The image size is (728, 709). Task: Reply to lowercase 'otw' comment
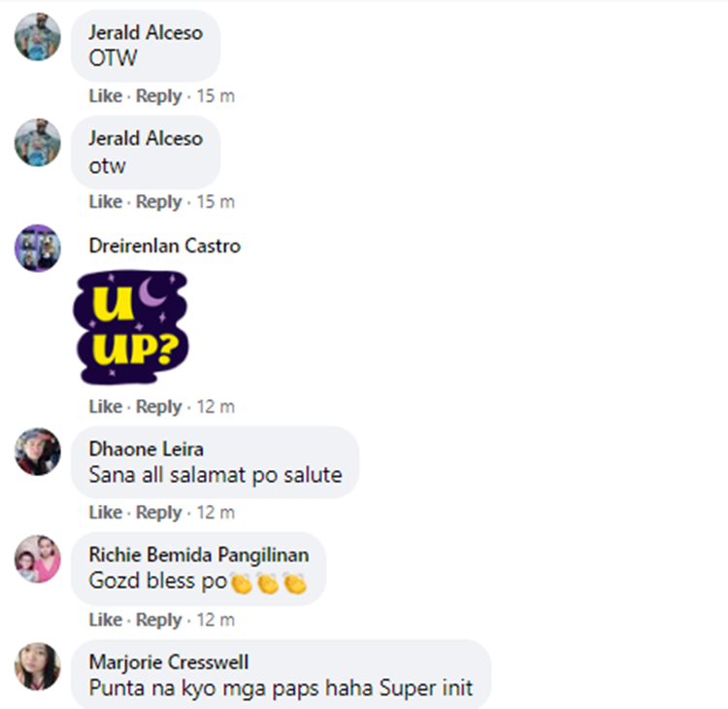click(x=158, y=202)
